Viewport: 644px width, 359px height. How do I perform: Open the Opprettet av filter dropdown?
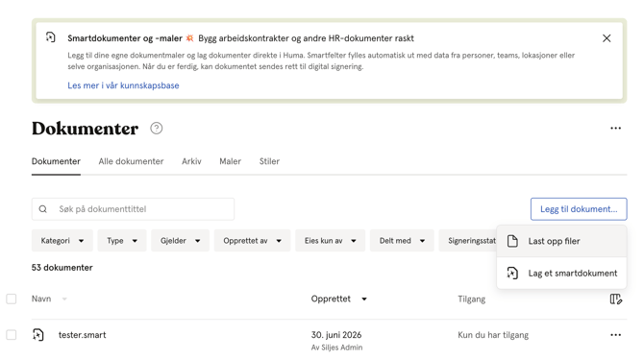pos(252,240)
